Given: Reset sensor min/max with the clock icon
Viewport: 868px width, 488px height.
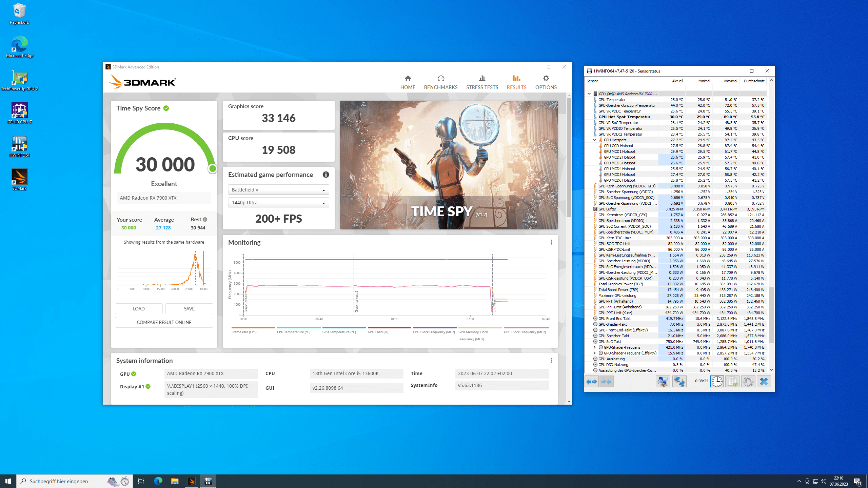Looking at the screenshot, I should (x=717, y=382).
